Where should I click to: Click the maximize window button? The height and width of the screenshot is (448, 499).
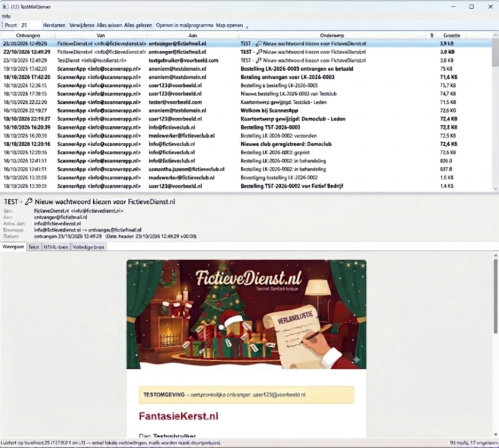coord(472,7)
